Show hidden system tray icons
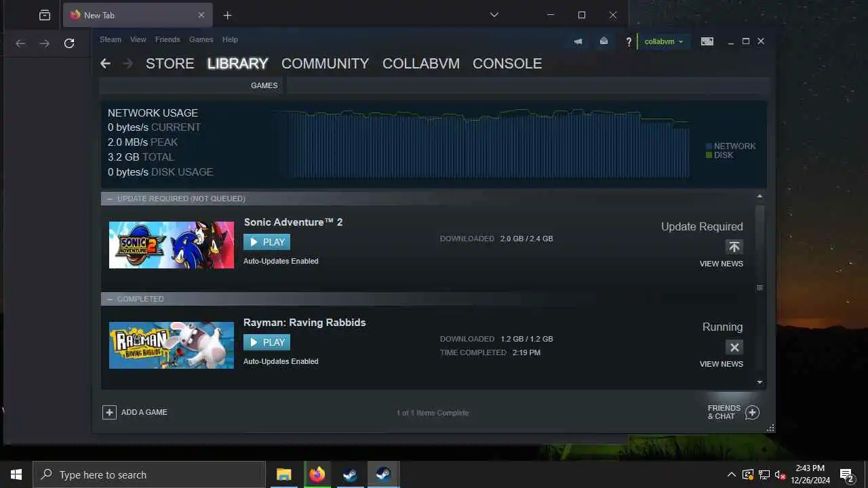The image size is (868, 488). [731, 474]
